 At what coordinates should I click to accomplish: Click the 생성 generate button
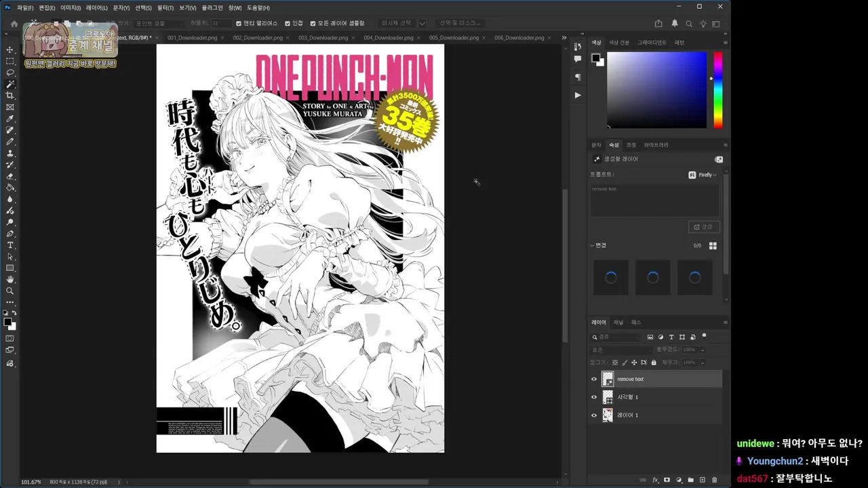(704, 227)
